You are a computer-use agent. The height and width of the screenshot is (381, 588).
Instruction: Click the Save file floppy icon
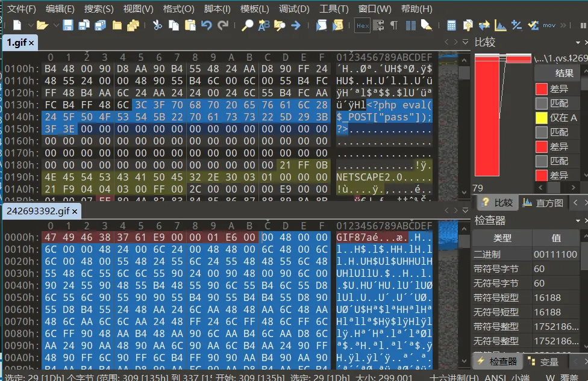click(68, 25)
